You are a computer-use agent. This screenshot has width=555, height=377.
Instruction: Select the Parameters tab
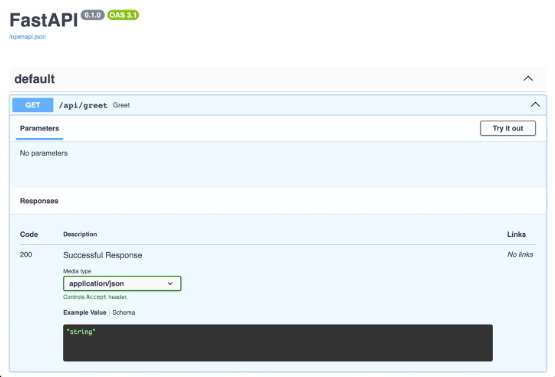39,128
